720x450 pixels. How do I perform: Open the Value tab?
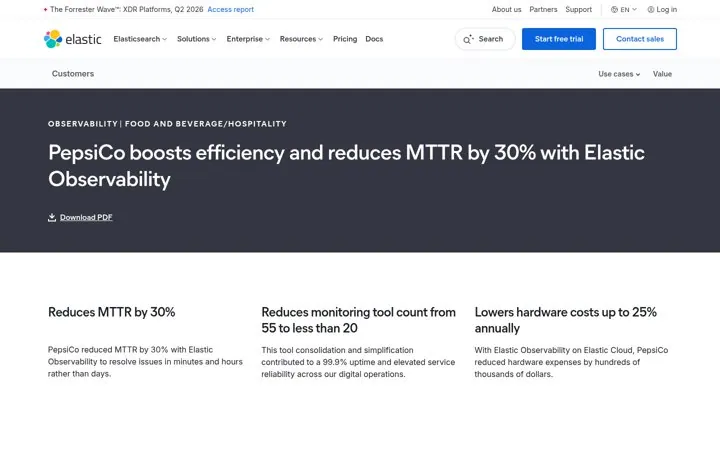coord(662,74)
